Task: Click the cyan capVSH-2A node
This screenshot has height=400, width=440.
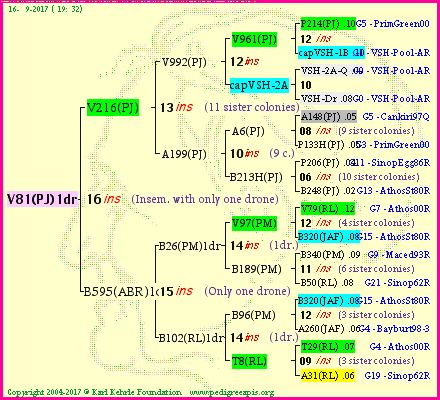Action: click(259, 85)
